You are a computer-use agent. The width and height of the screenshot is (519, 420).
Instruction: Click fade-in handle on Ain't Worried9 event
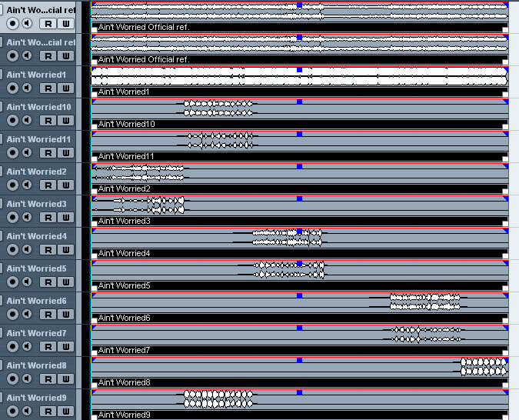pyautogui.click(x=94, y=392)
